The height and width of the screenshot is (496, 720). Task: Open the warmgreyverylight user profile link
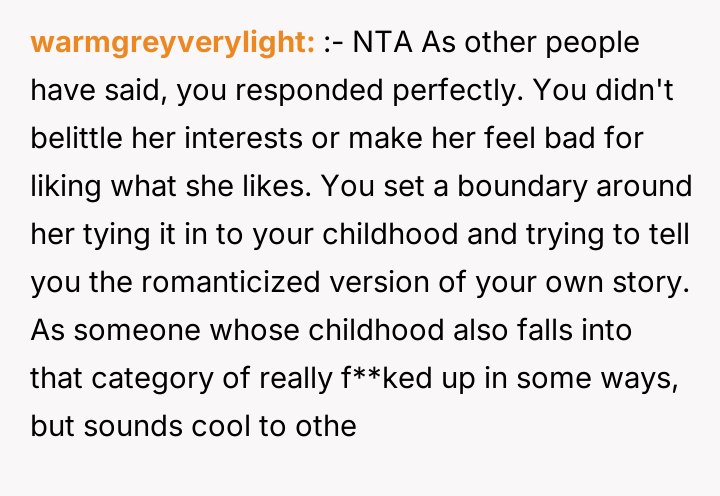click(173, 44)
